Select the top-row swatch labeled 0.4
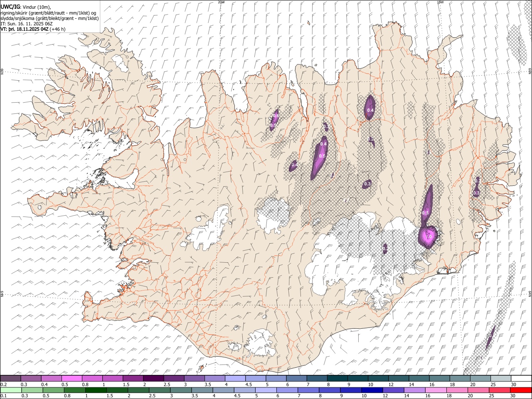 coord(51,379)
